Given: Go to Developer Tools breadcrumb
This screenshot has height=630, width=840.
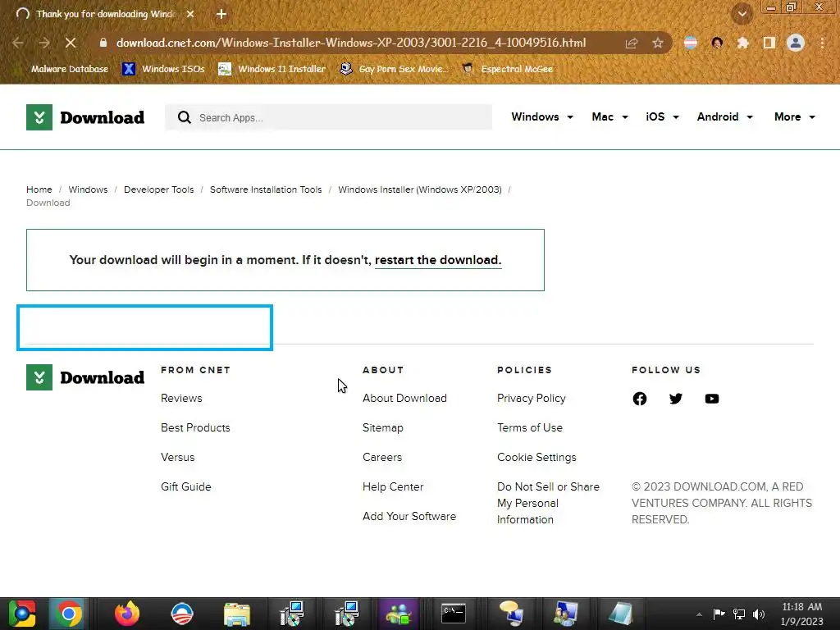Looking at the screenshot, I should point(158,189).
